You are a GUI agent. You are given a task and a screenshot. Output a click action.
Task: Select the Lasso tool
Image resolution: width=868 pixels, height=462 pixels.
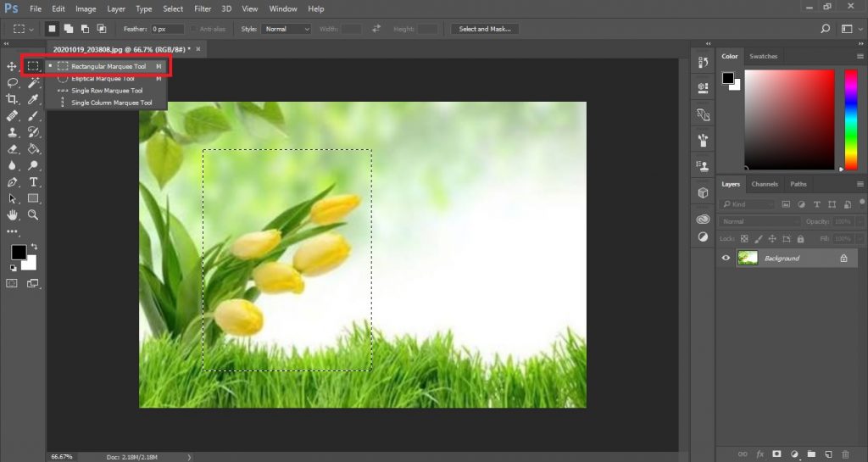click(x=12, y=83)
